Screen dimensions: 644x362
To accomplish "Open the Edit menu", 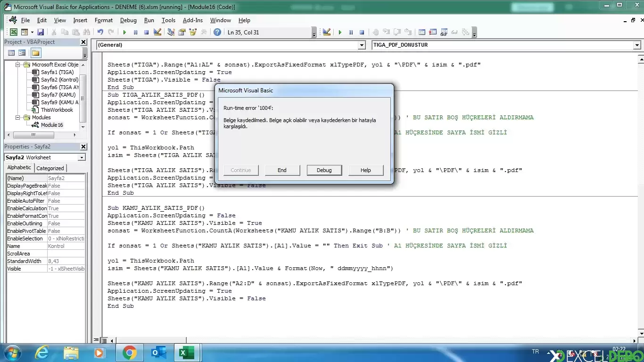I will tap(42, 20).
